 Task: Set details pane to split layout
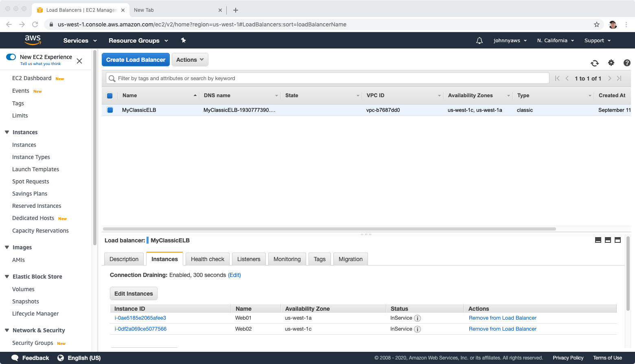coord(608,240)
